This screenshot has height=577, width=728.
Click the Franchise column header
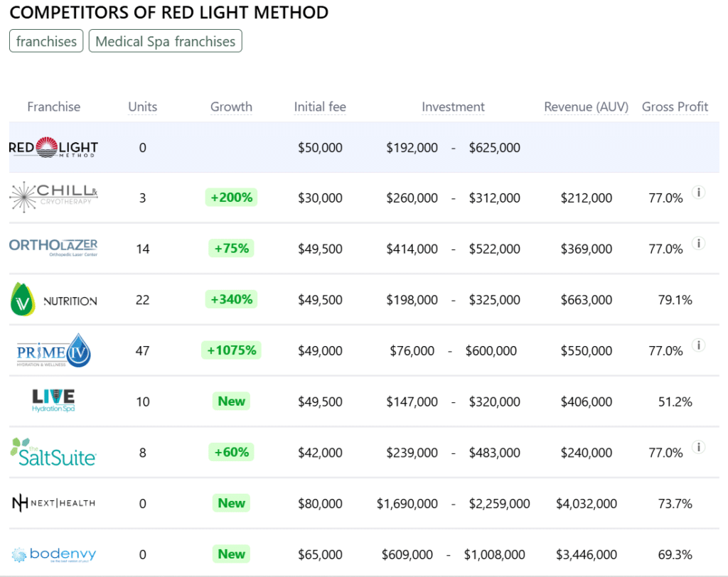tap(54, 107)
